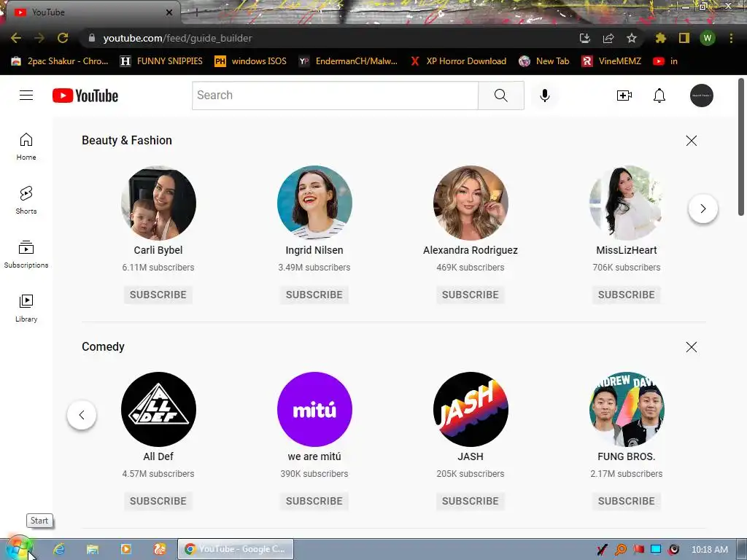
Task: Click the Windows Start orb
Action: coord(18,548)
